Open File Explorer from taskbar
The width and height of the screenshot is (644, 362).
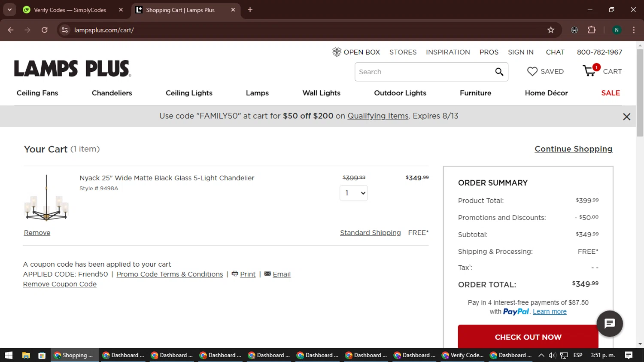coord(26,355)
